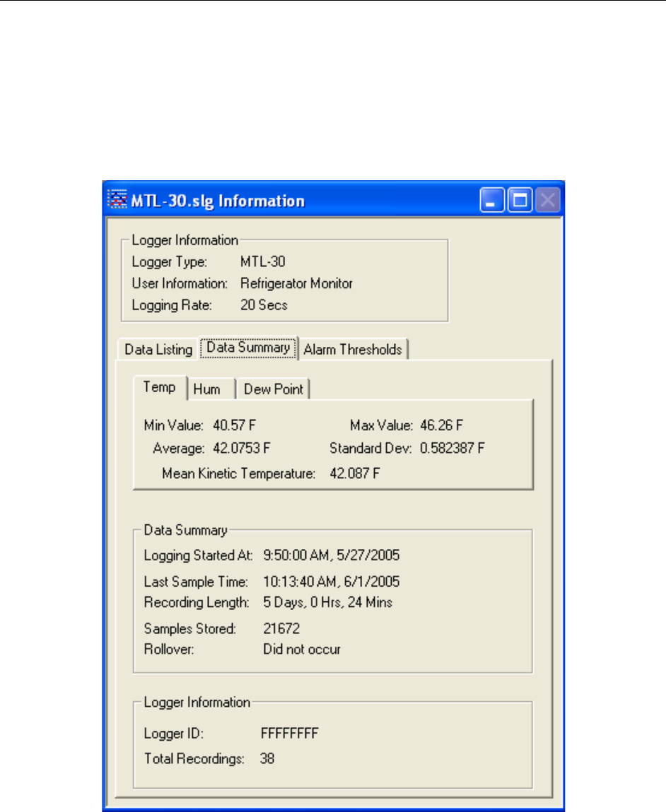
Task: Click Standard Dev value 0.582387 F
Action: [x=452, y=448]
